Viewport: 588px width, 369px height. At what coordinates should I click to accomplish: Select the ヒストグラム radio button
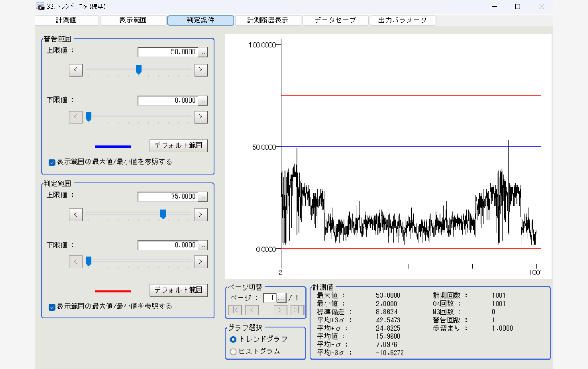coord(233,351)
